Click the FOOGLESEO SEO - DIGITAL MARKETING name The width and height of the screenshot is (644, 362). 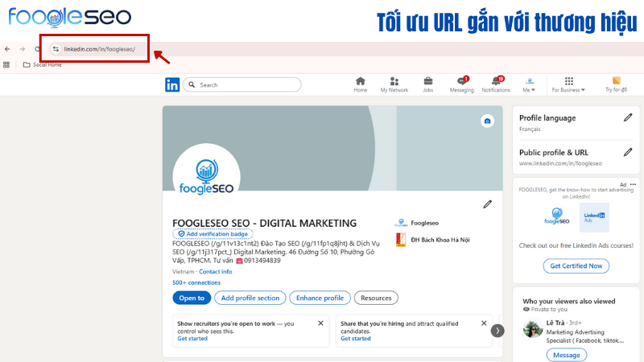coord(265,224)
